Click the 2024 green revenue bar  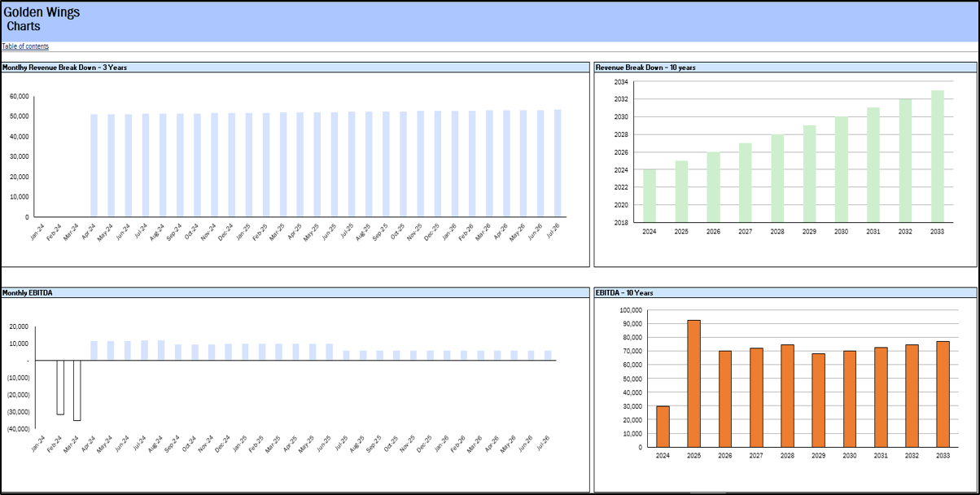[x=650, y=195]
